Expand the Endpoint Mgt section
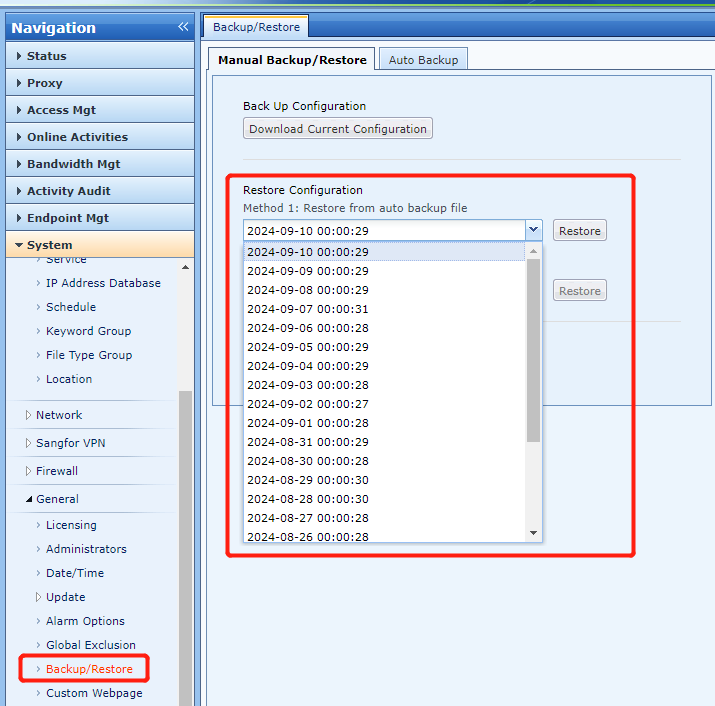The height and width of the screenshot is (706, 715). pyautogui.click(x=100, y=218)
